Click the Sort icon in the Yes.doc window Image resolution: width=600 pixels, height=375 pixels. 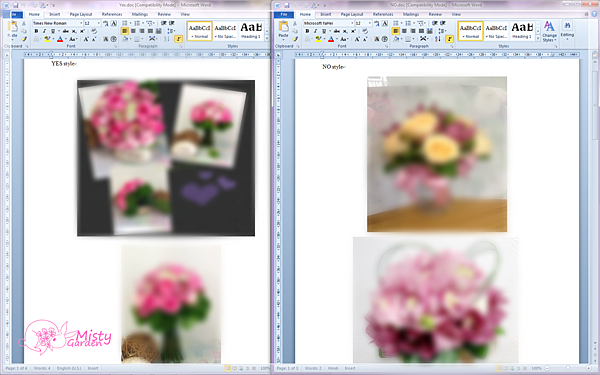(167, 39)
